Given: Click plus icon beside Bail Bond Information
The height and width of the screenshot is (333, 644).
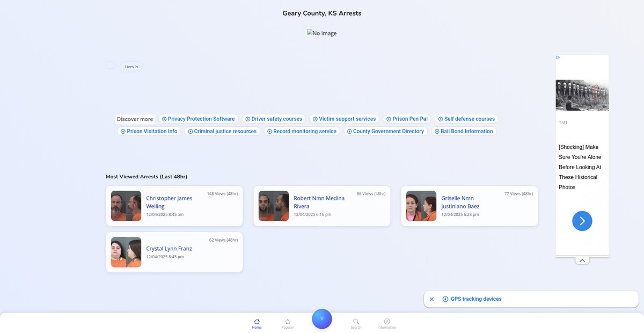Looking at the screenshot, I should point(437,132).
